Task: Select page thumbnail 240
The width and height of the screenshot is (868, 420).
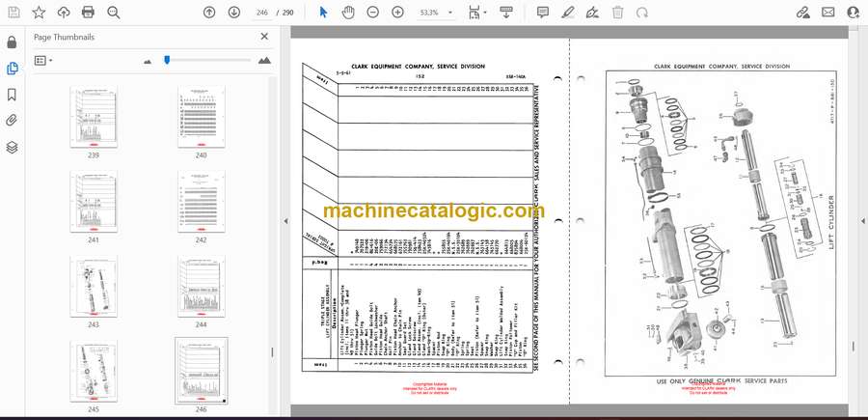Action: click(201, 117)
